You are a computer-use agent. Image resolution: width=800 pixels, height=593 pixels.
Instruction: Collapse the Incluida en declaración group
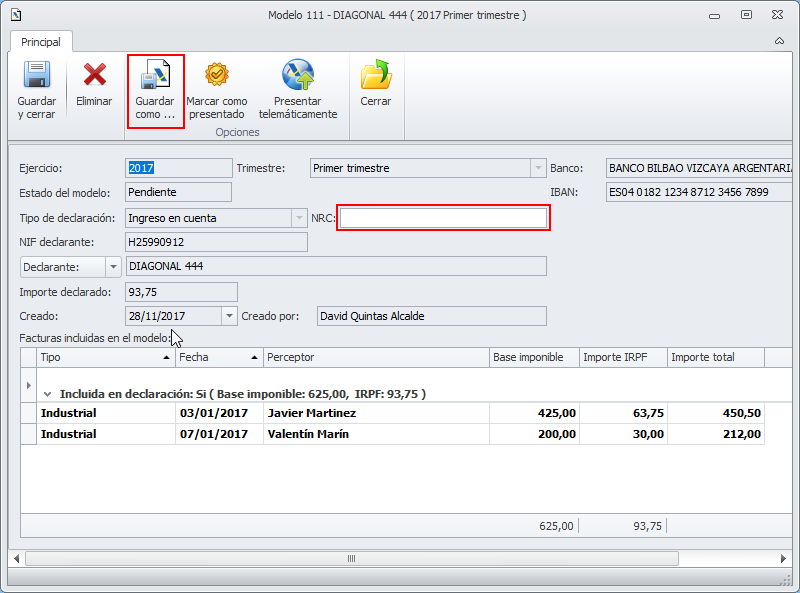(x=47, y=394)
